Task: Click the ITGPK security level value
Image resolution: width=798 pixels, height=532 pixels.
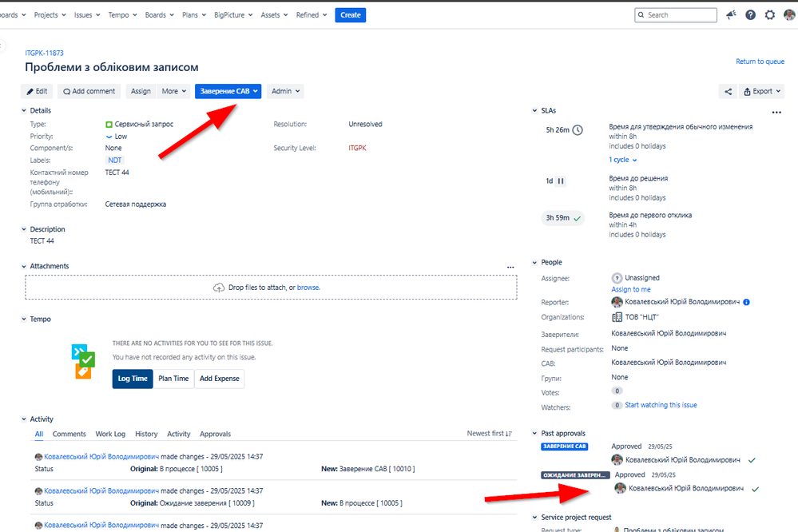Action: tap(357, 148)
